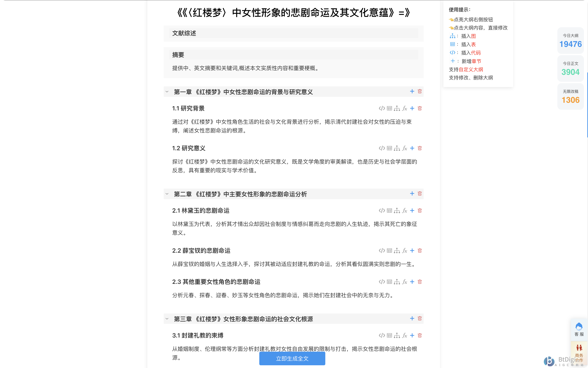Insert a diagram into 2.1 林黛玉的悲剧命运

(x=397, y=211)
